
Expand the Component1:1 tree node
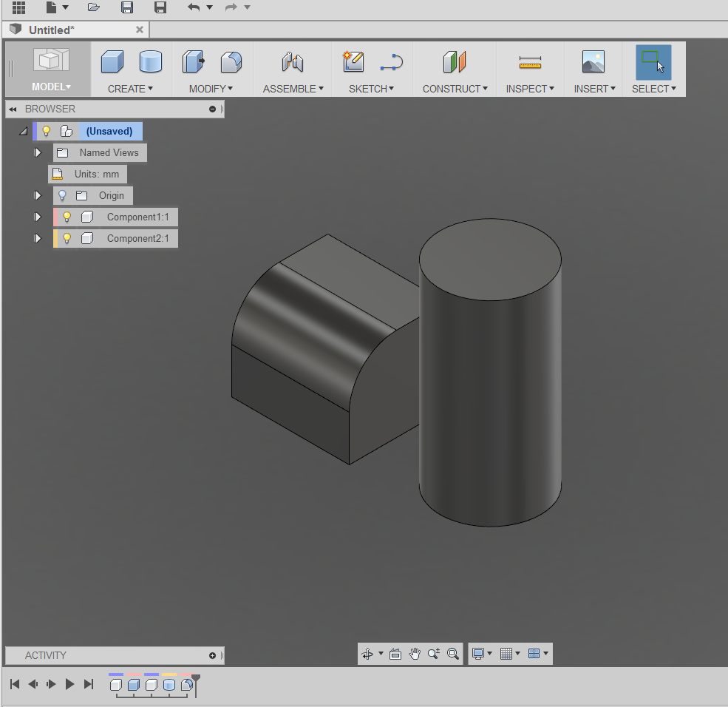coord(38,217)
